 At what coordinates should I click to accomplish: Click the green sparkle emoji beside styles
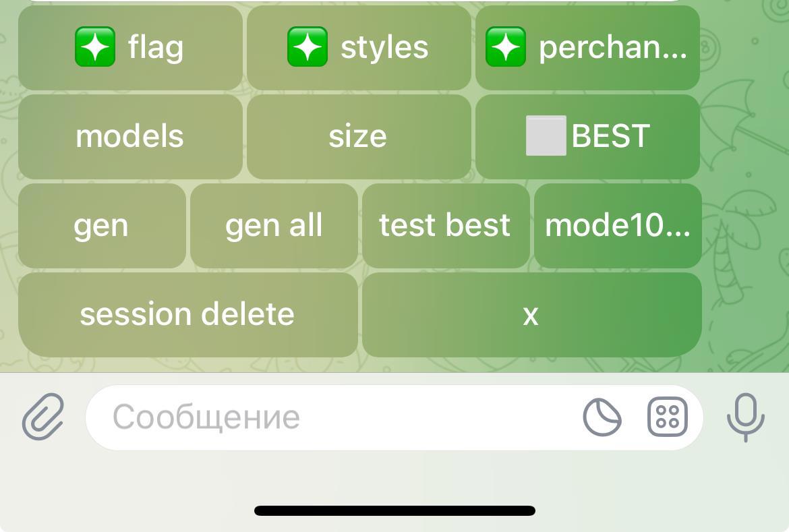[308, 47]
